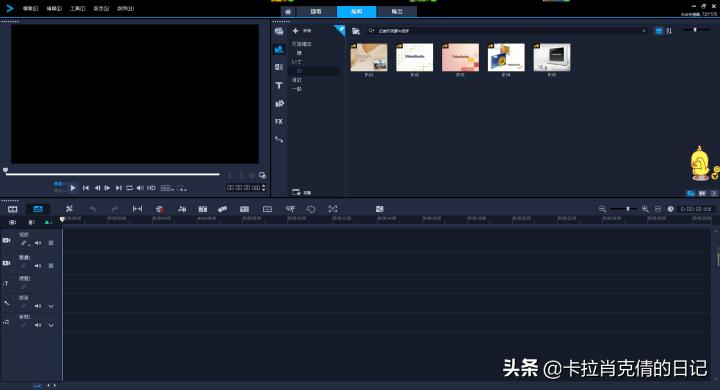
Task: Click the Redo arrow in timeline toolbar
Action: point(115,209)
